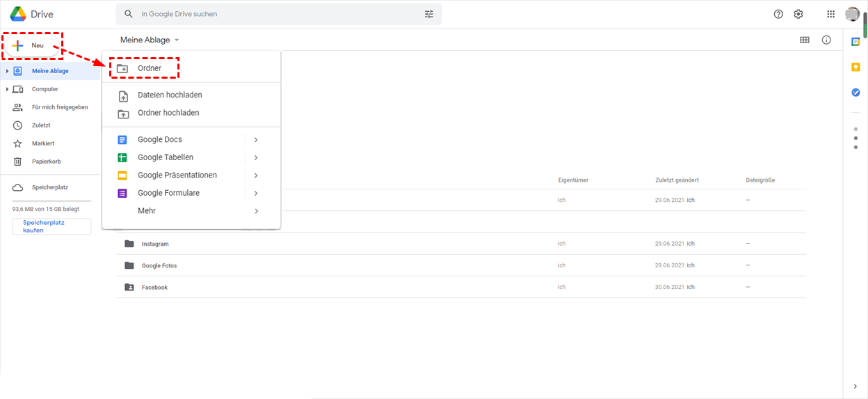Screen dimensions: 868x399
Task: Select Meine Ablage in sidebar
Action: click(50, 71)
